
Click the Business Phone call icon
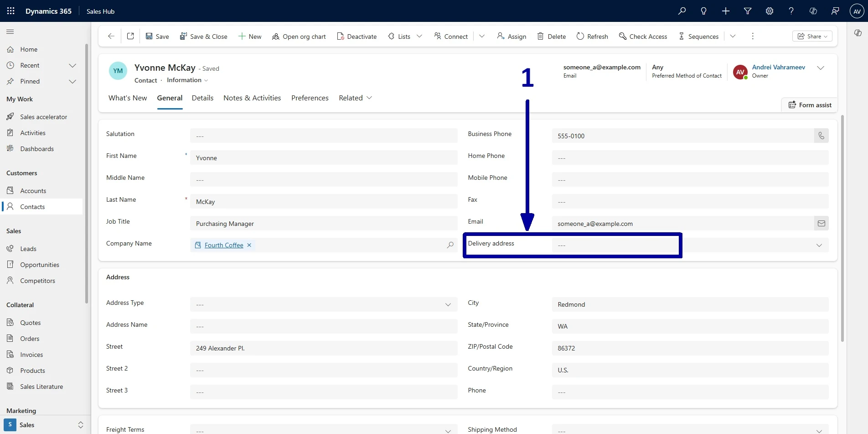[x=821, y=136]
